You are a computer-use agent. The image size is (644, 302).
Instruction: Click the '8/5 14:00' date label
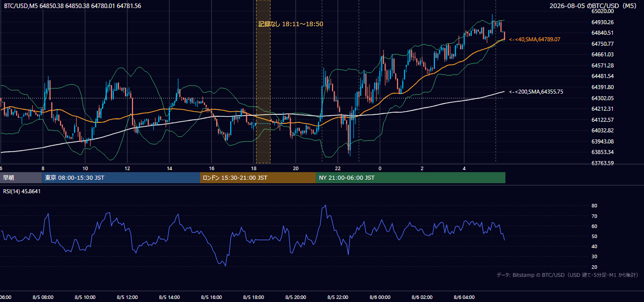coord(169,297)
